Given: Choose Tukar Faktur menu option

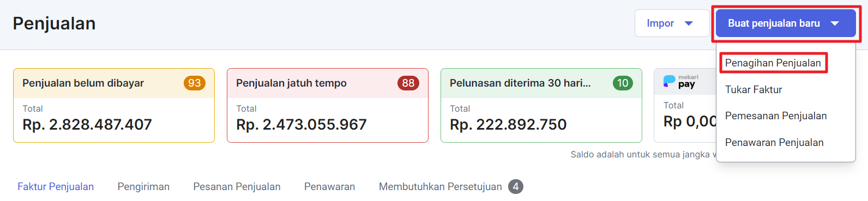Looking at the screenshot, I should (754, 90).
